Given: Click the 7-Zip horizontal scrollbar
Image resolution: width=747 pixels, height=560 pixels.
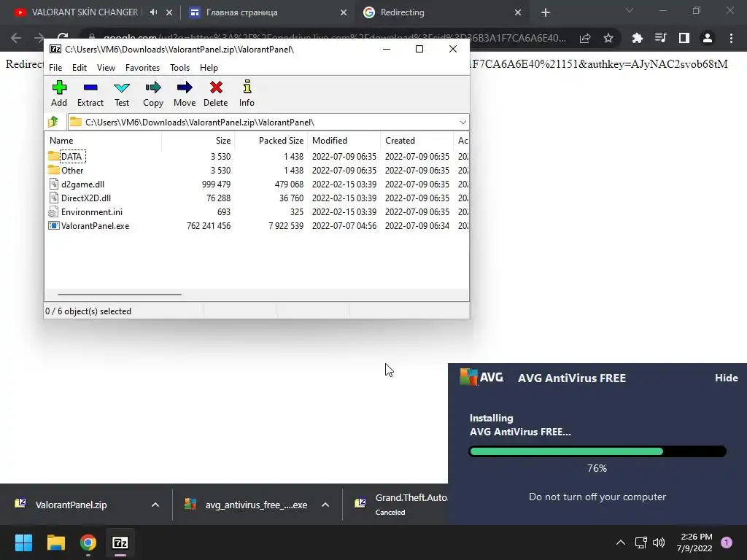Looking at the screenshot, I should tap(119, 295).
